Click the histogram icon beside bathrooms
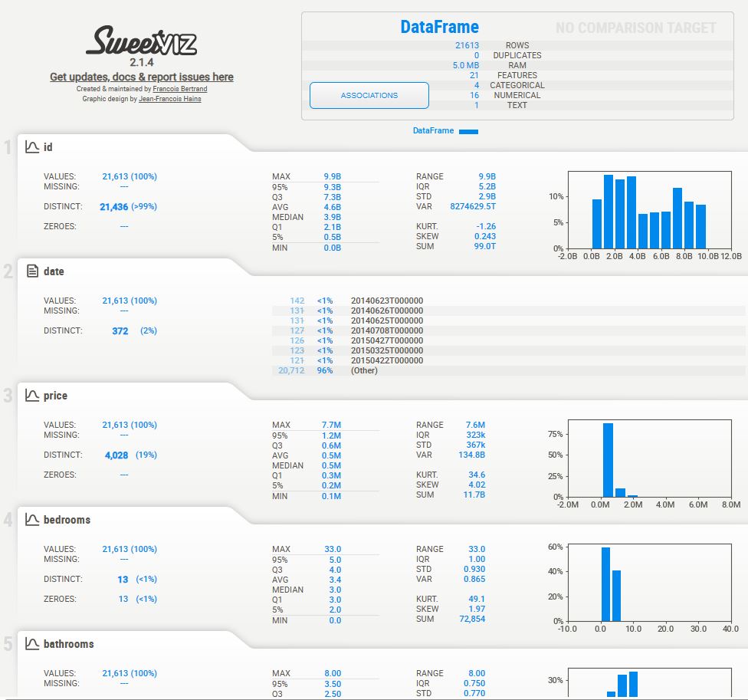The width and height of the screenshot is (748, 700). coord(31,642)
